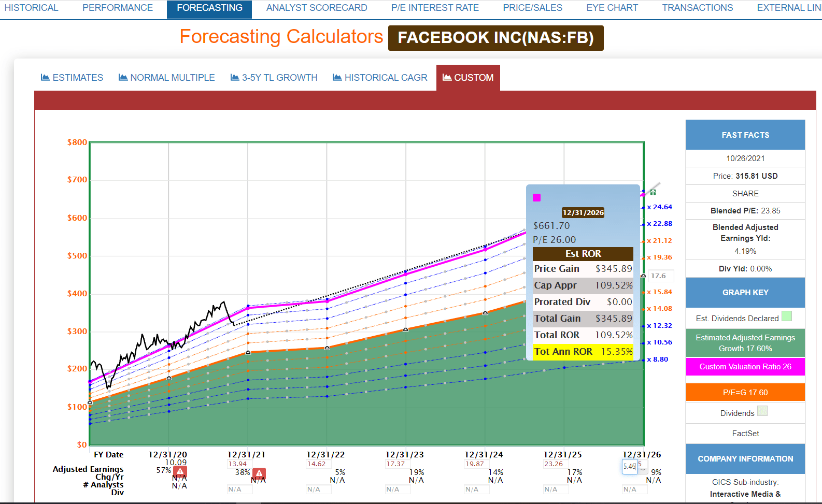The height and width of the screenshot is (504, 822).
Task: Open the PERFORMANCE tab
Action: pyautogui.click(x=118, y=8)
